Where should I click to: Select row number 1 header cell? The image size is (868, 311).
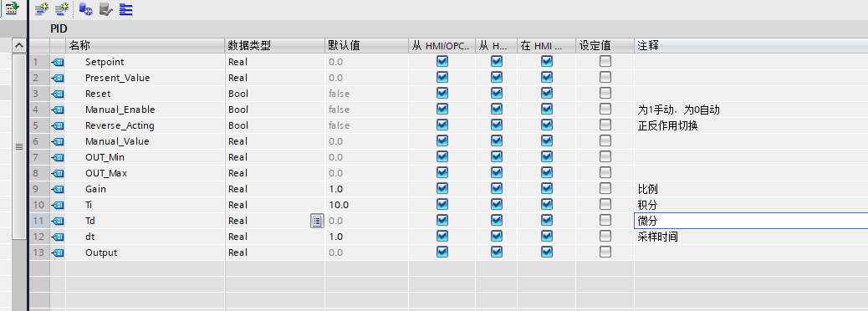[38, 62]
